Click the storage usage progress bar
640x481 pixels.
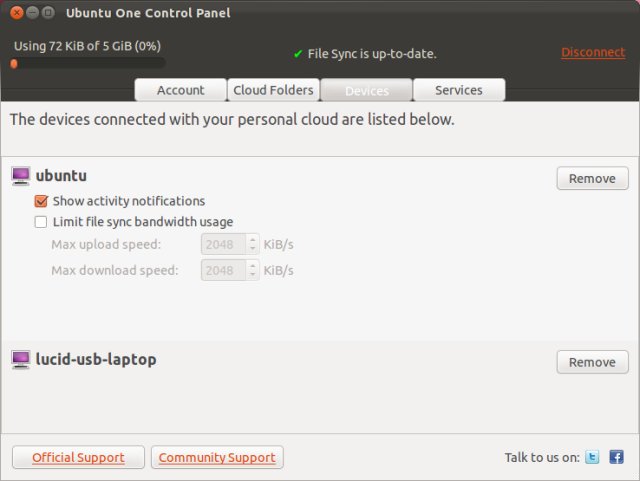88,63
